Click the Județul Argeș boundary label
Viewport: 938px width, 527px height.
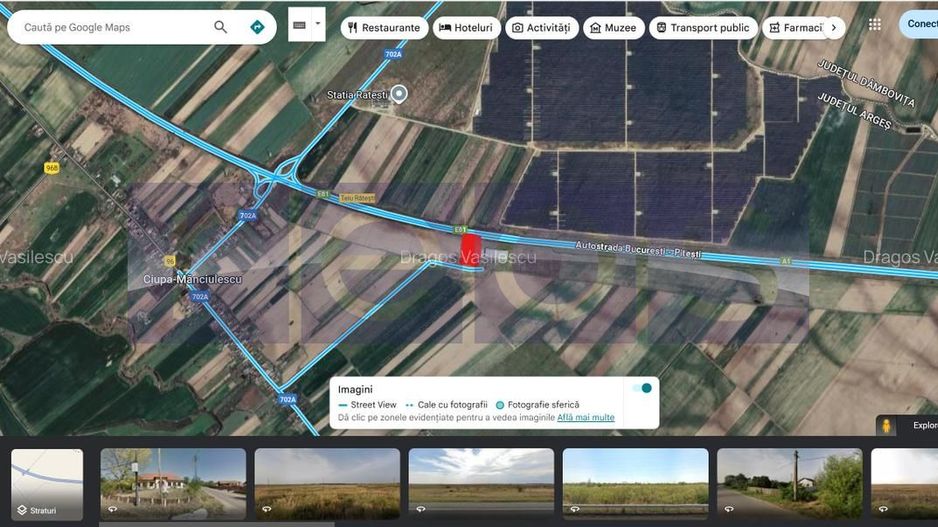pyautogui.click(x=854, y=111)
